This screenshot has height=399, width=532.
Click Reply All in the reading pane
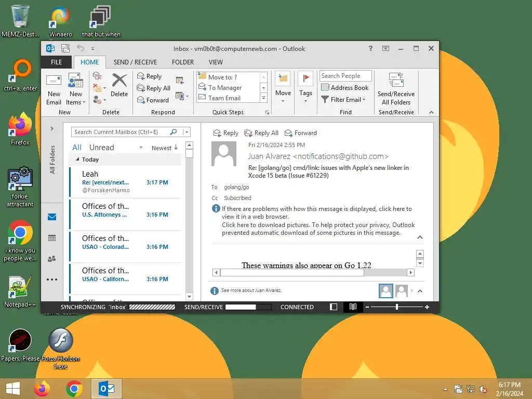point(261,133)
